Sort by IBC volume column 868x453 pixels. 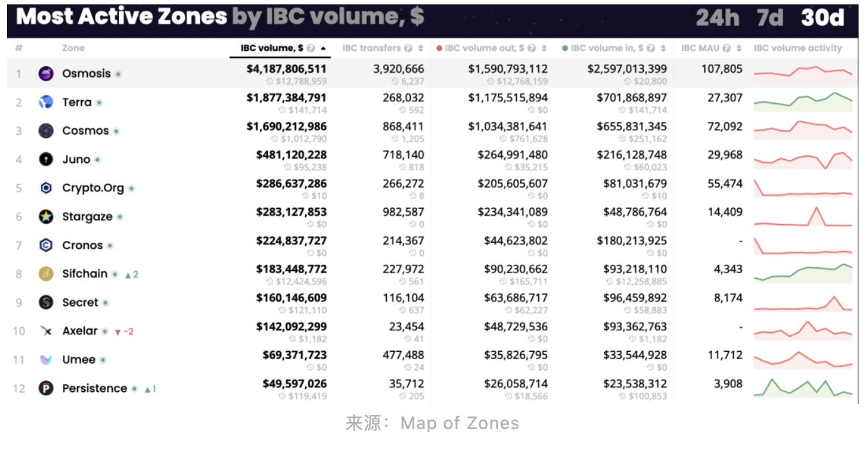(272, 48)
